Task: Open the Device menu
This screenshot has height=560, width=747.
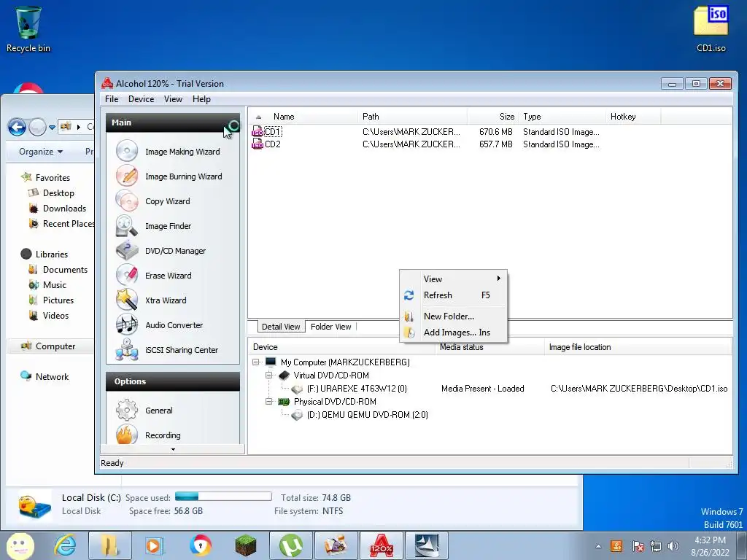Action: [x=141, y=99]
